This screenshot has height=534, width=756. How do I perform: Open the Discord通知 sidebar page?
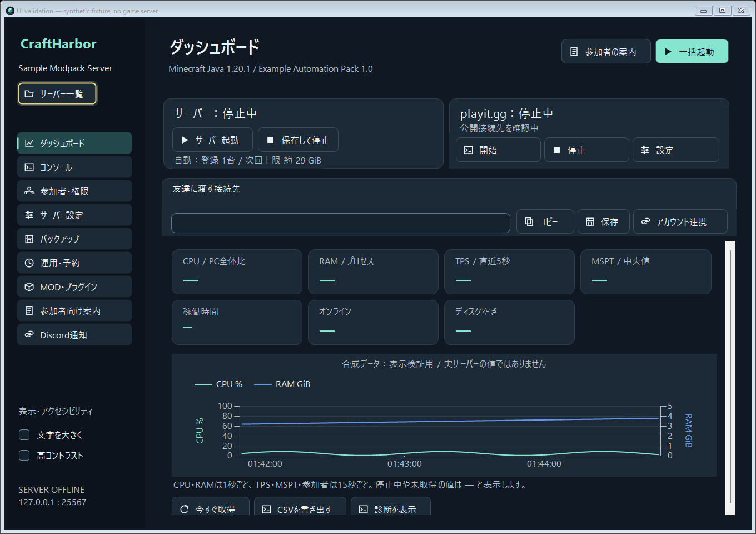tap(74, 334)
